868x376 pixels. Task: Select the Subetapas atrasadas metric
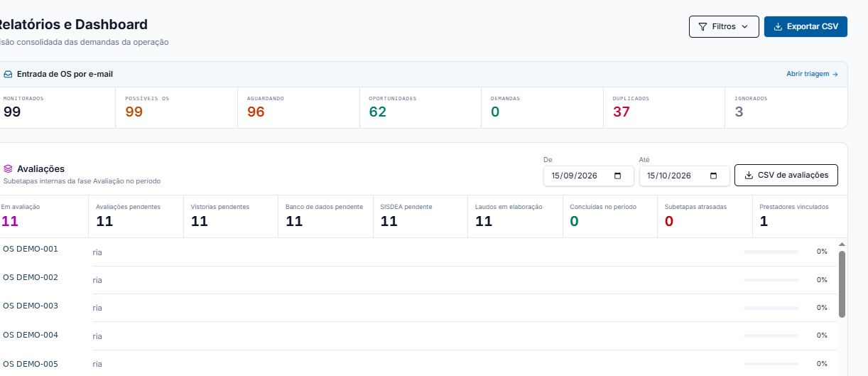pos(705,216)
